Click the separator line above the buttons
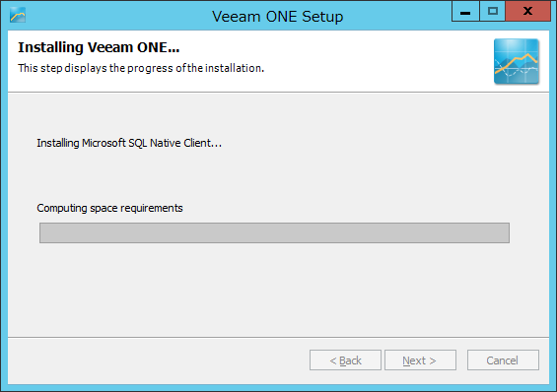 coord(278,337)
